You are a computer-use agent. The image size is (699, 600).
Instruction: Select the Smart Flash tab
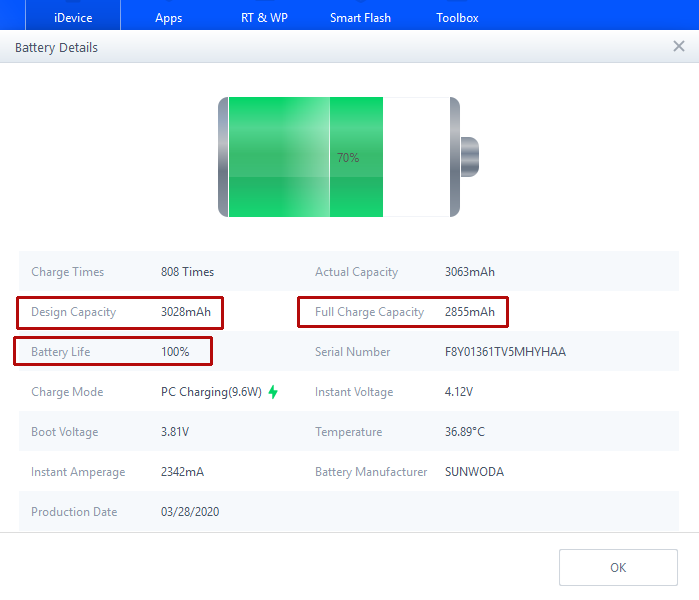point(360,17)
